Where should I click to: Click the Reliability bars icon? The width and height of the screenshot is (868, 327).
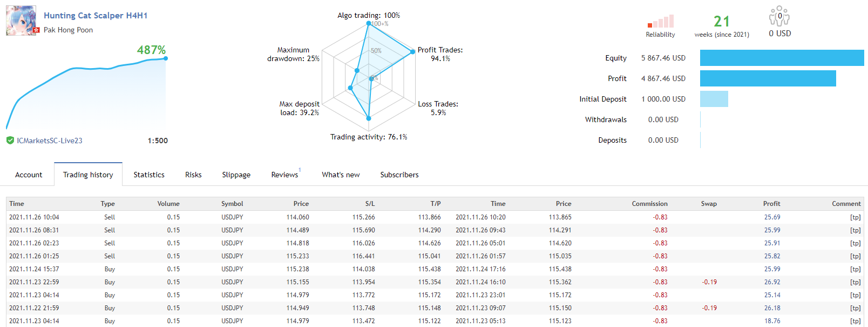tap(660, 22)
